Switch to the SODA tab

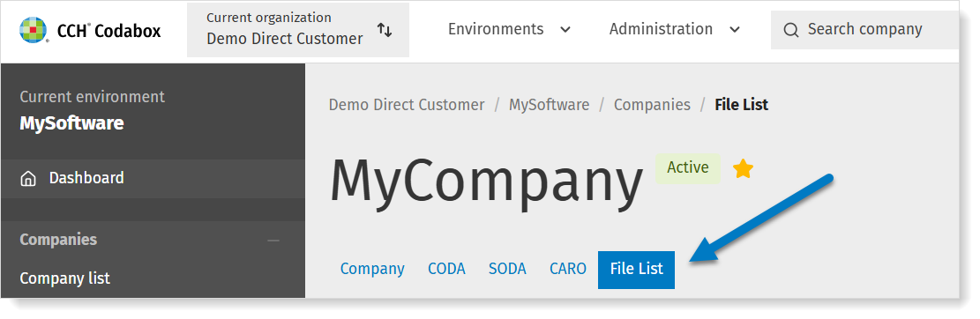[507, 269]
